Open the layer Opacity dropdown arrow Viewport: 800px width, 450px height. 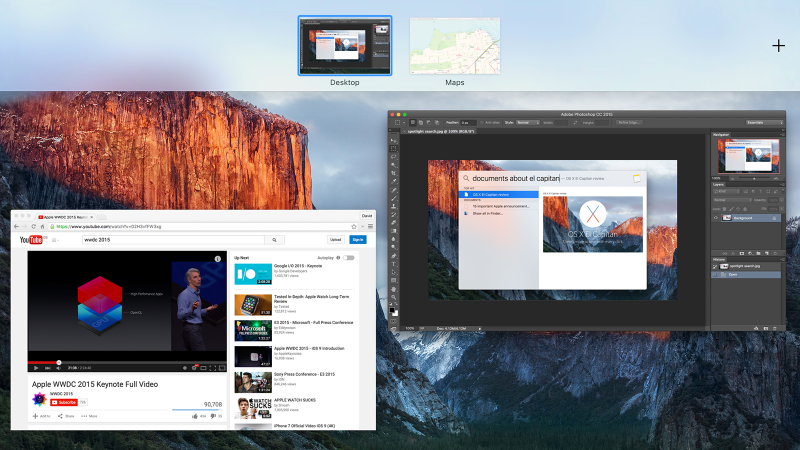tap(782, 200)
